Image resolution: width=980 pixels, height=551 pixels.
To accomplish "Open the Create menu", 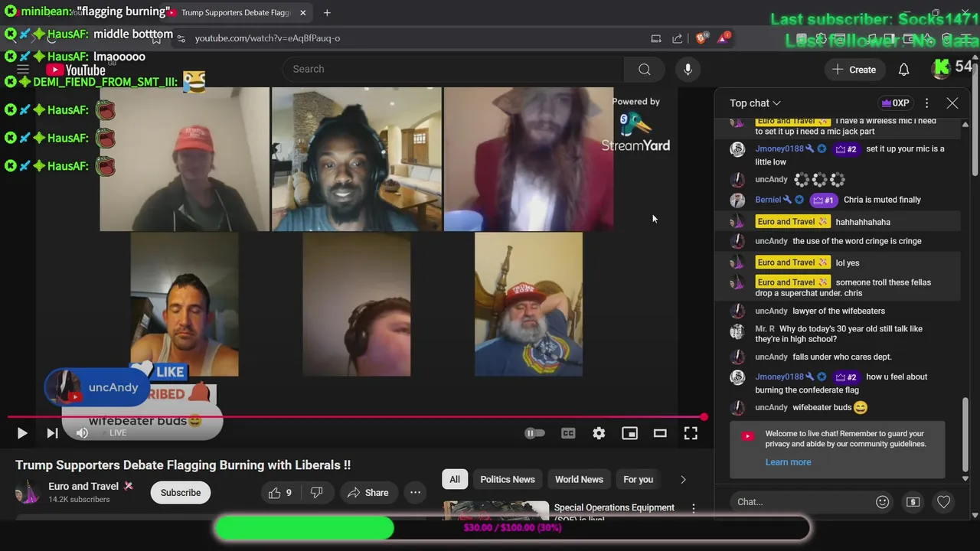I will [854, 70].
